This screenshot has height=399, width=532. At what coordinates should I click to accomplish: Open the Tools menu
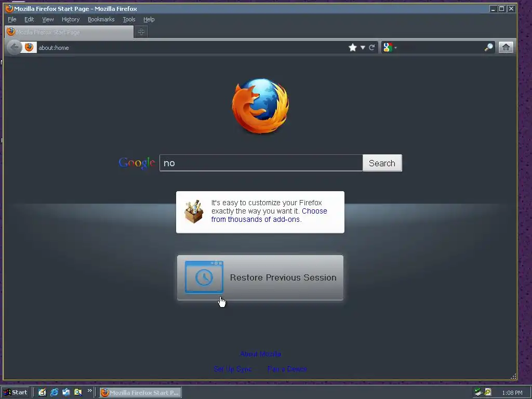point(129,19)
